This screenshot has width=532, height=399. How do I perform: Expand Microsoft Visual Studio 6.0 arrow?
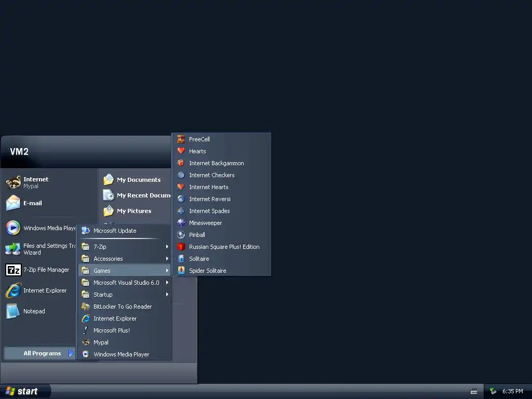click(x=167, y=282)
